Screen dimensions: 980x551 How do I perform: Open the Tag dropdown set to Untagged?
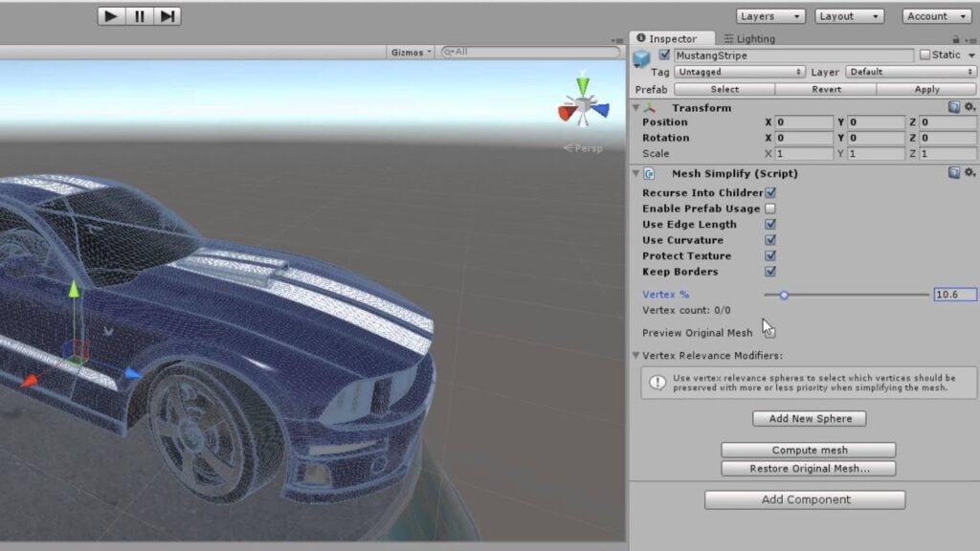(x=739, y=71)
